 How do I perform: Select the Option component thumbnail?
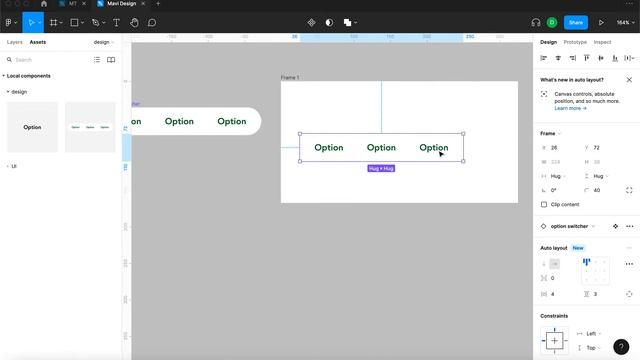click(x=32, y=127)
